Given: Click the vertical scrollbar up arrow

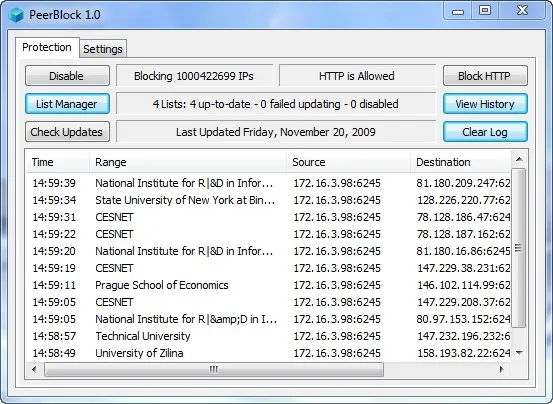Looking at the screenshot, I should pos(519,159).
